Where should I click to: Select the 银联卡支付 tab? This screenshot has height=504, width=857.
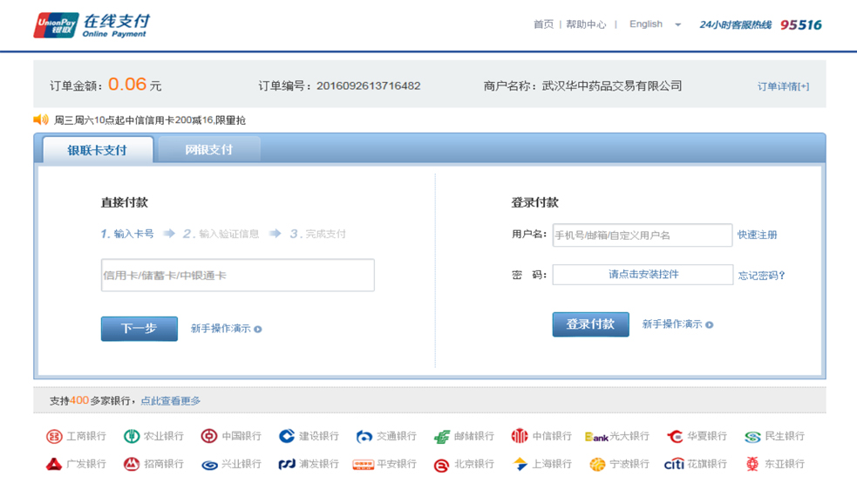click(x=98, y=150)
